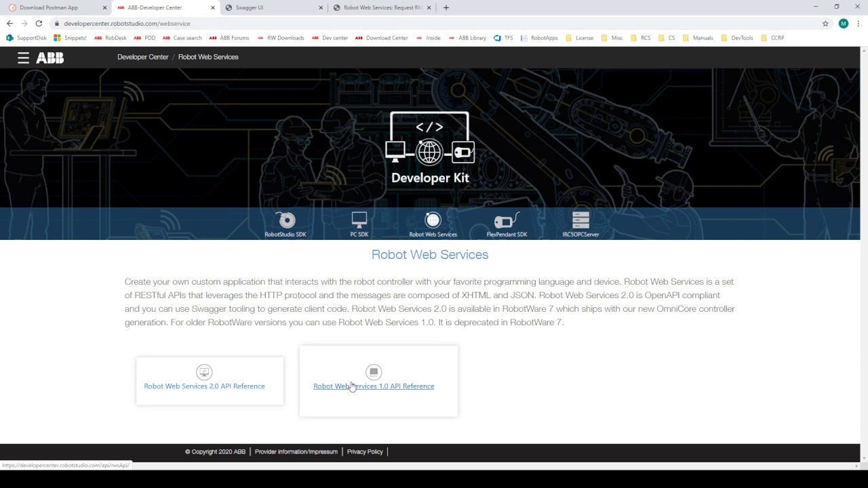Reload the current page
Screen dimensions: 868x488
coord(39,23)
